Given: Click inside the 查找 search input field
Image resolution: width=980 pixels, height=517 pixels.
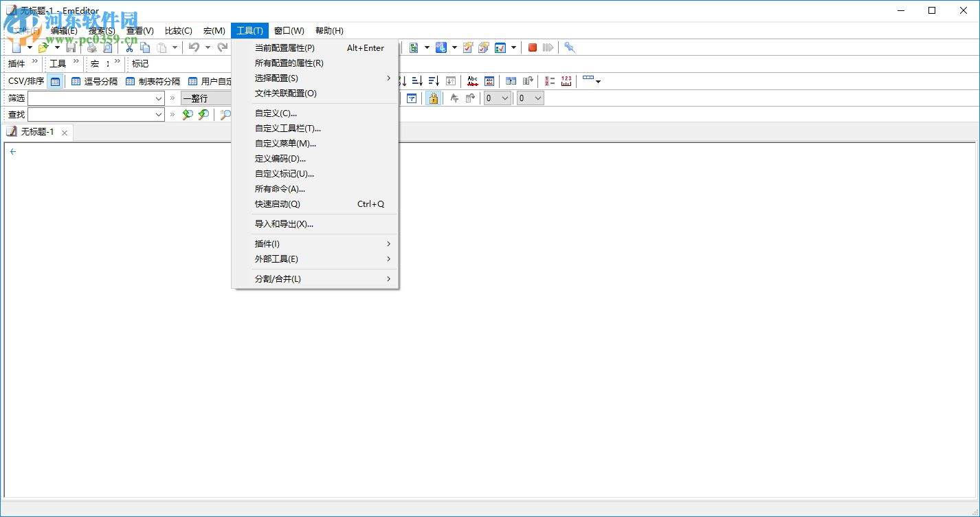Looking at the screenshot, I should coord(93,114).
